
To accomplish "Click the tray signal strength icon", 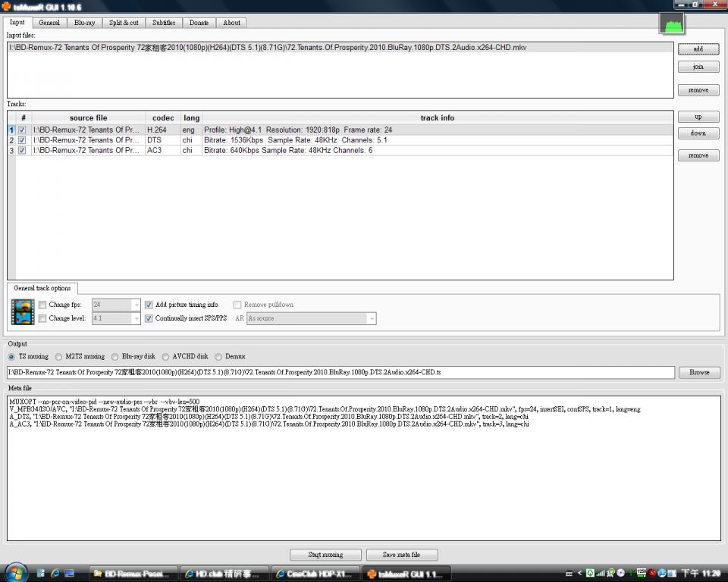I will pos(601,574).
